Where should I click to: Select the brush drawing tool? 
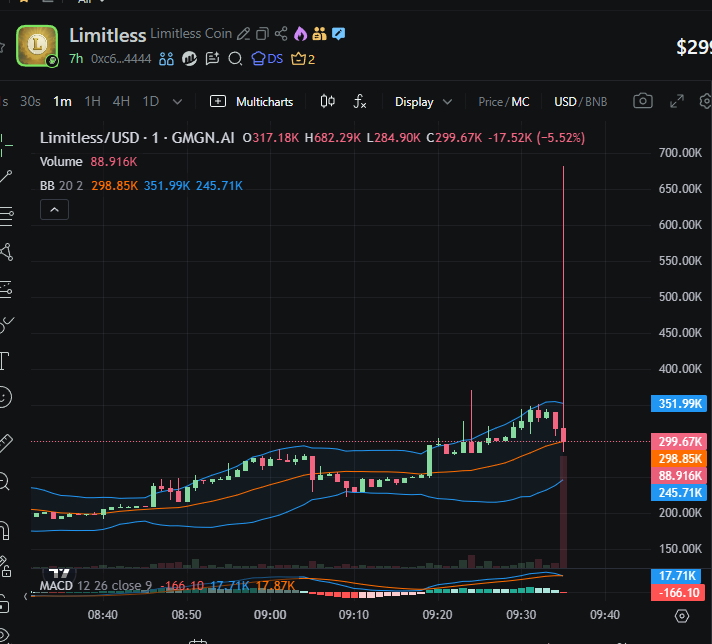click(6, 325)
